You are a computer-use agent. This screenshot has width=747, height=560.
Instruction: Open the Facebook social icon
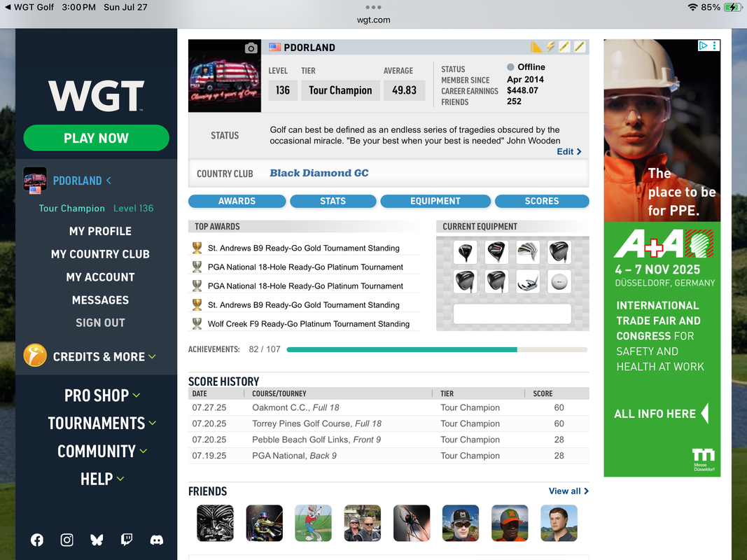coord(37,540)
